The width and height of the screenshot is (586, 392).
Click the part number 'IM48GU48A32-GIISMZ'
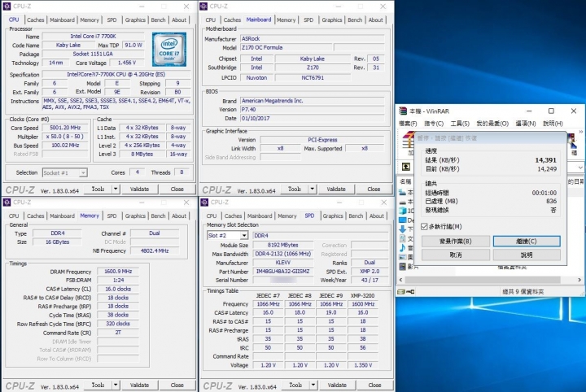[x=283, y=272]
